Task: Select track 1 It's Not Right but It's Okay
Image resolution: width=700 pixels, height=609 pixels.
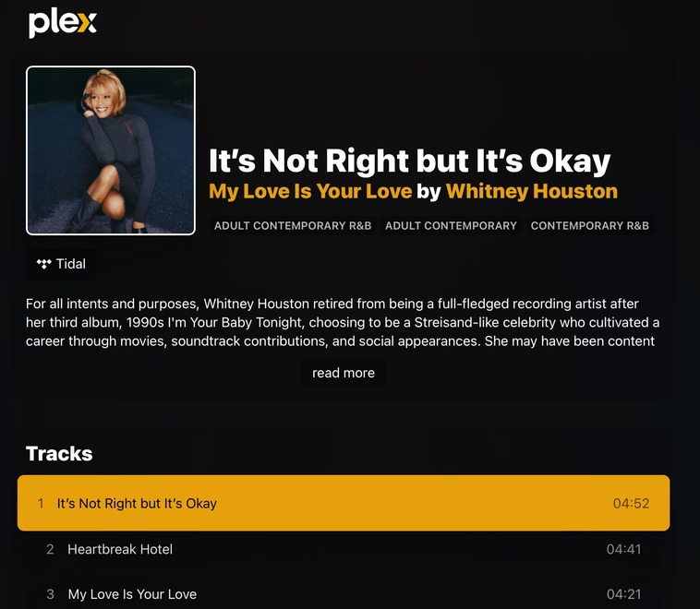Action: pos(344,503)
